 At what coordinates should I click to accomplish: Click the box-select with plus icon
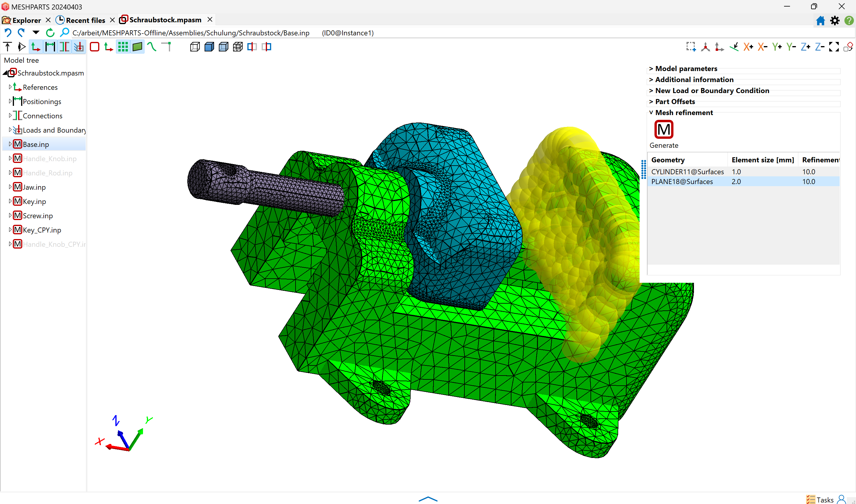(x=691, y=46)
